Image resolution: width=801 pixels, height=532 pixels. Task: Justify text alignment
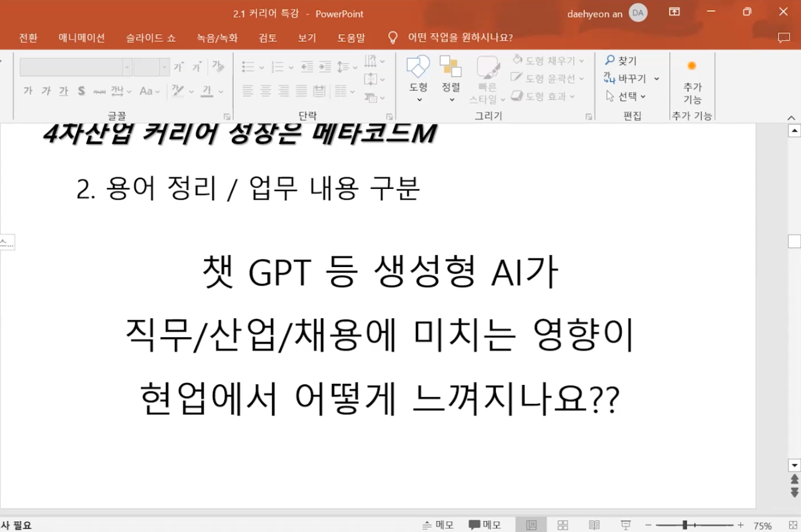(301, 91)
